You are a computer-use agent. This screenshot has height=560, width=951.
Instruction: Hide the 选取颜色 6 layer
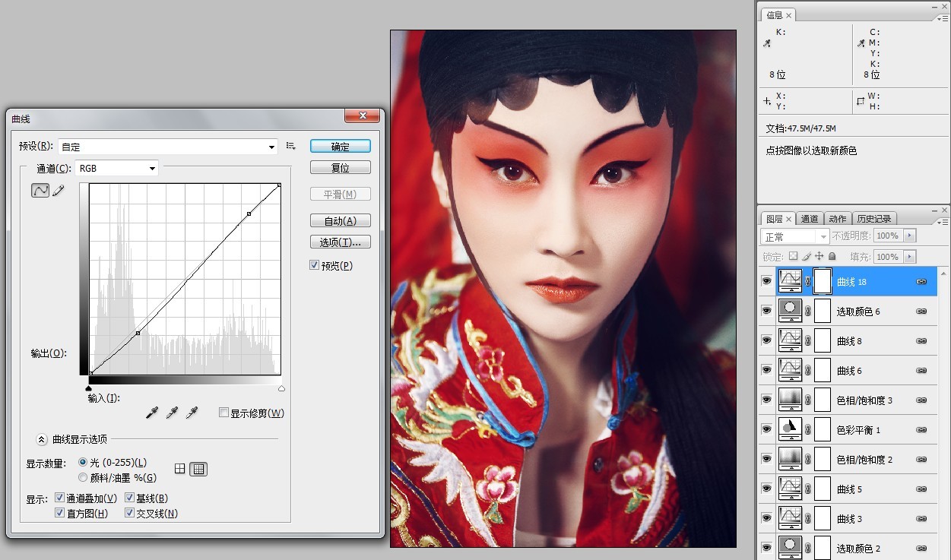[x=766, y=311]
